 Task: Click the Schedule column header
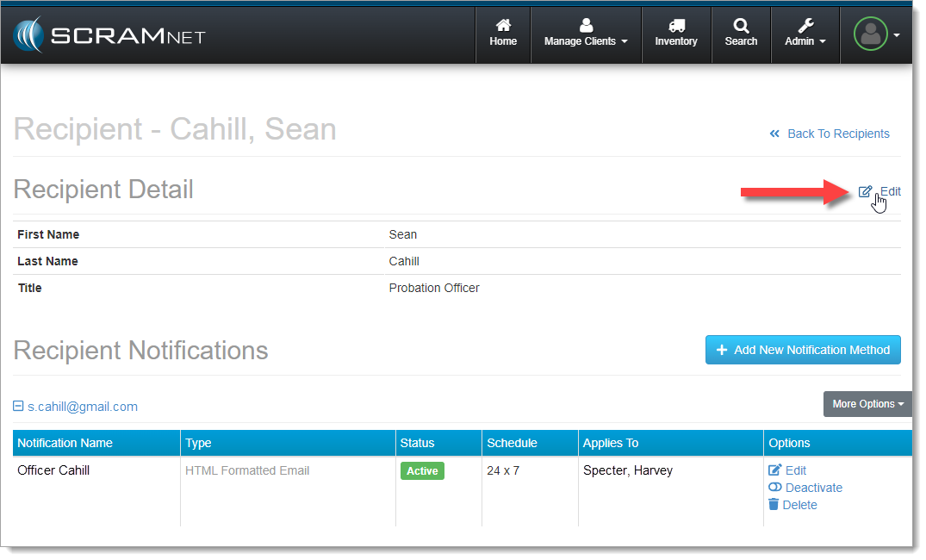point(512,443)
